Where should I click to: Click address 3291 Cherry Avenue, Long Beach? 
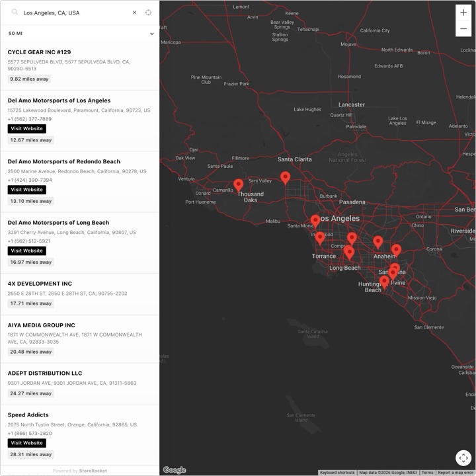pyautogui.click(x=71, y=232)
